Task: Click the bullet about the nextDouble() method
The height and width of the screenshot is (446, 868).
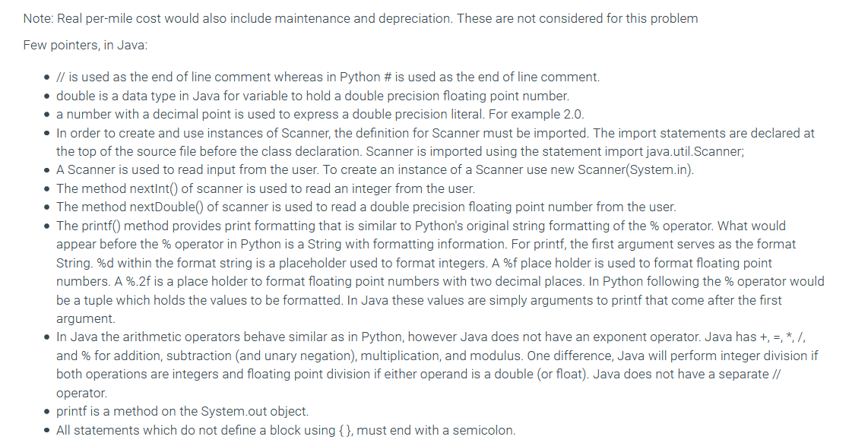Action: coord(366,207)
